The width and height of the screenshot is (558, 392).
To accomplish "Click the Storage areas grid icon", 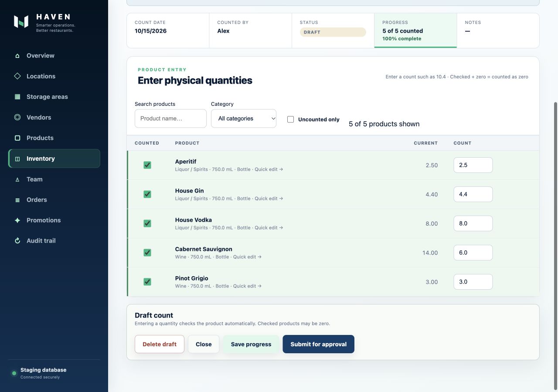I will click(17, 97).
